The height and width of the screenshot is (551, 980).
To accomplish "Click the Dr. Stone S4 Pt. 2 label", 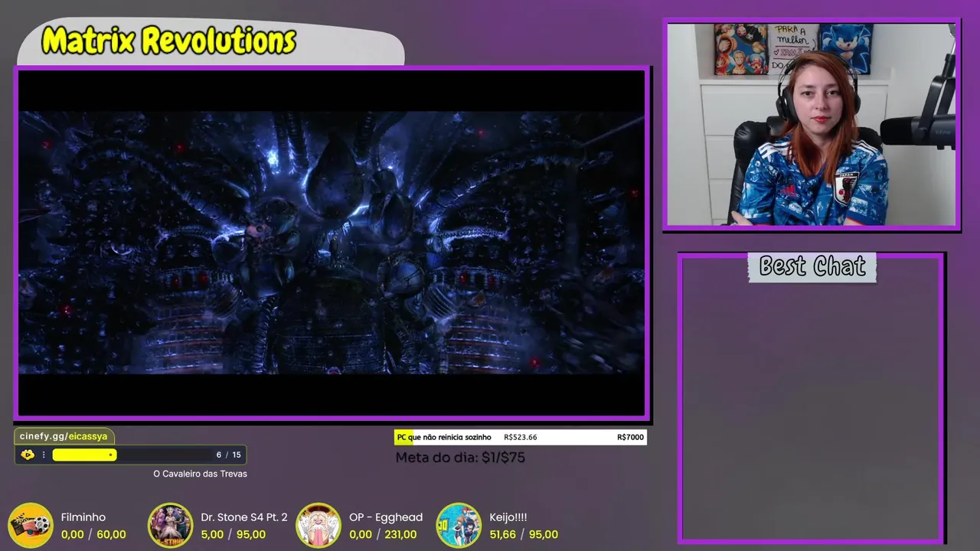I will point(244,517).
